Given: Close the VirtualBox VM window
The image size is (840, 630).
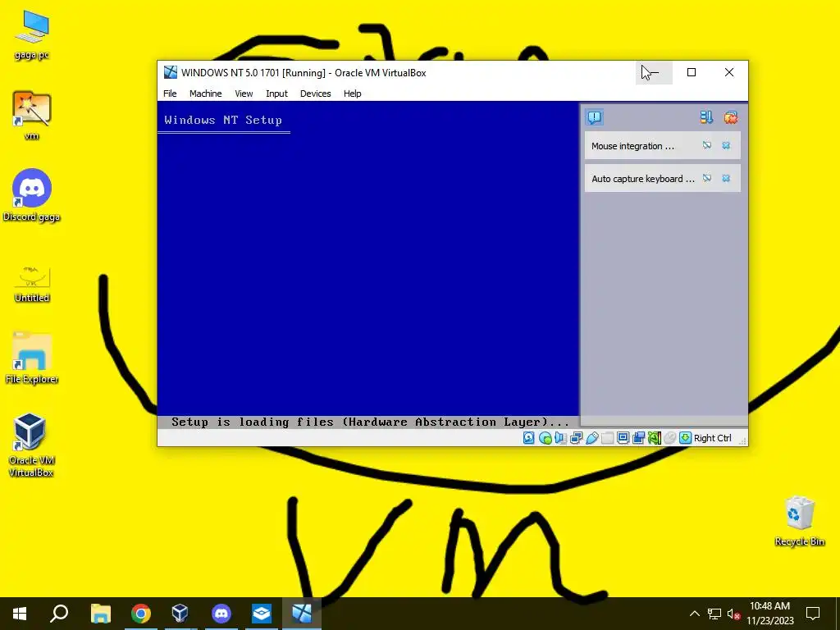Looking at the screenshot, I should [x=729, y=72].
